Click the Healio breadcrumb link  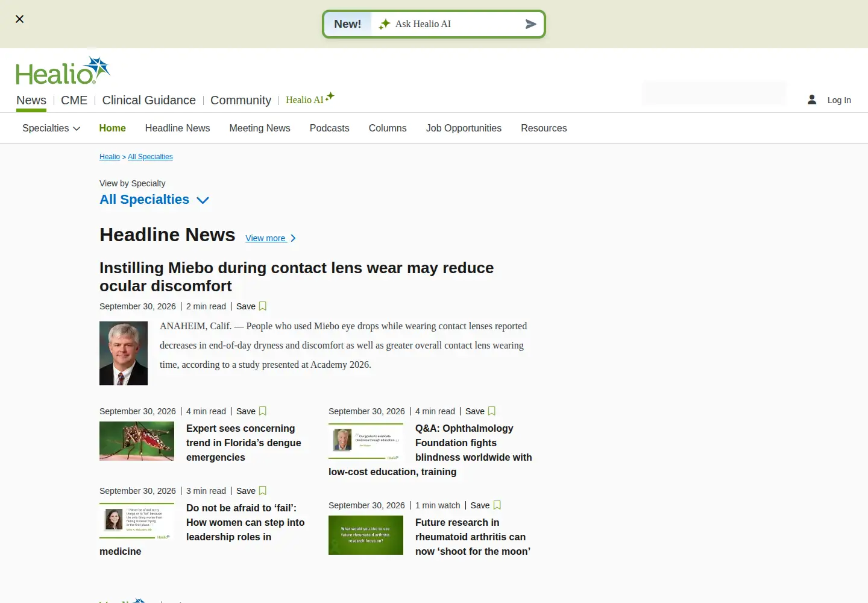pyautogui.click(x=110, y=157)
